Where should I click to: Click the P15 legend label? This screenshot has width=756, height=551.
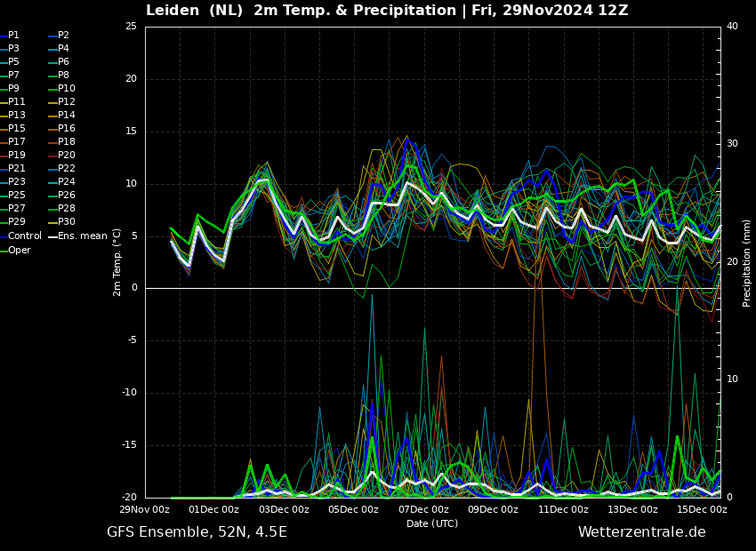16,129
